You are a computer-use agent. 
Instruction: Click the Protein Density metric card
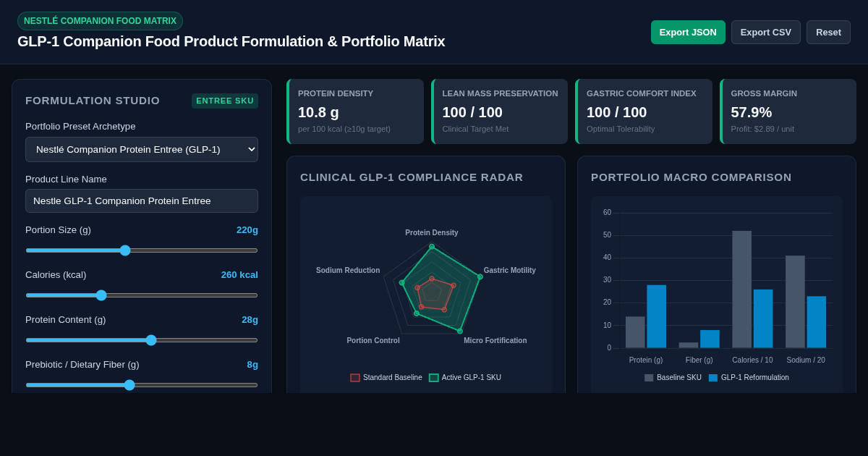[x=355, y=111]
